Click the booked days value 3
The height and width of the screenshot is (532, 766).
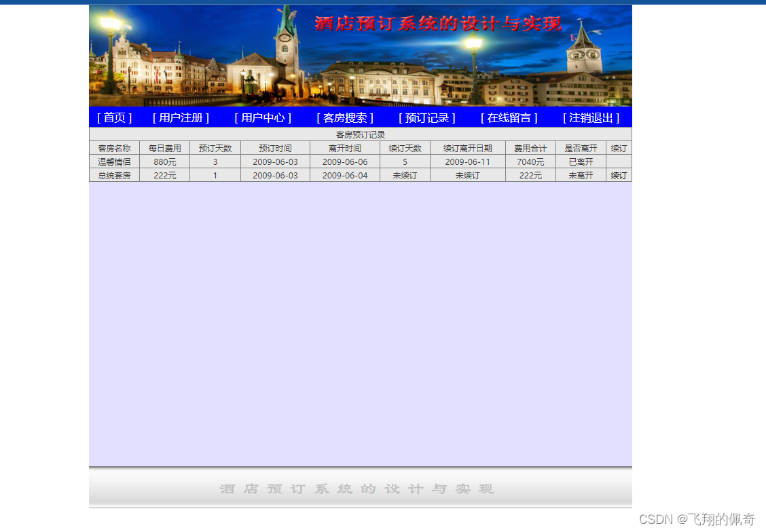pyautogui.click(x=215, y=162)
